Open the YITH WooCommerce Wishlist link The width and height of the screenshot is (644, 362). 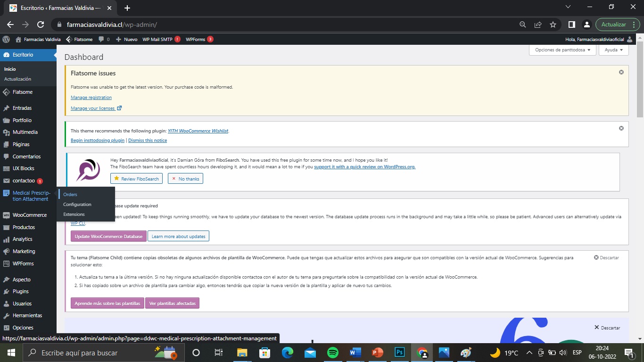pos(198,131)
